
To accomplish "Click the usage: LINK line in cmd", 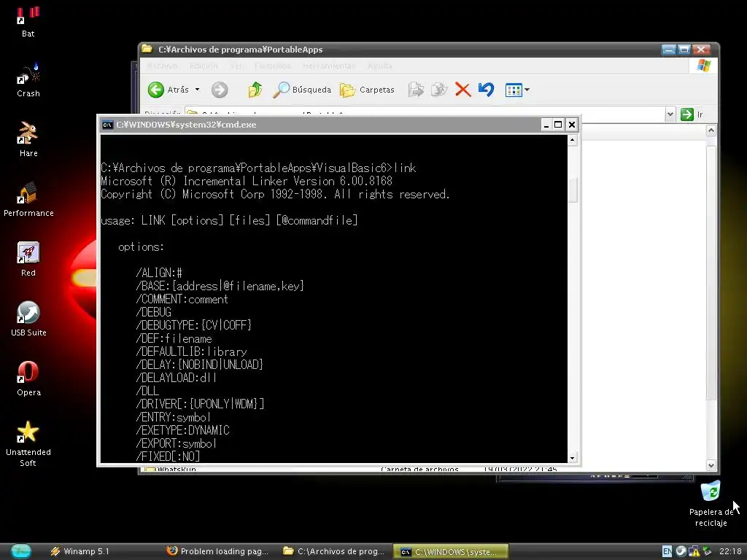I will click(x=229, y=220).
